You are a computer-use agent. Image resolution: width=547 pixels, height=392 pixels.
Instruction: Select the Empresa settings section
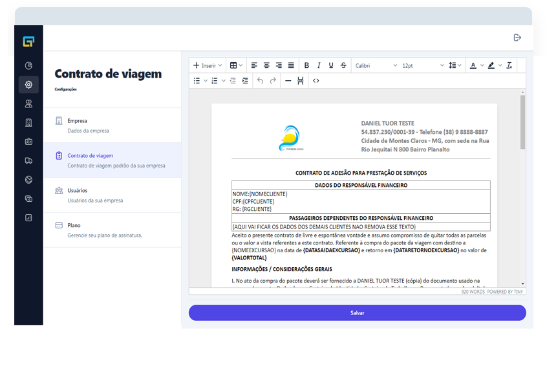112,125
